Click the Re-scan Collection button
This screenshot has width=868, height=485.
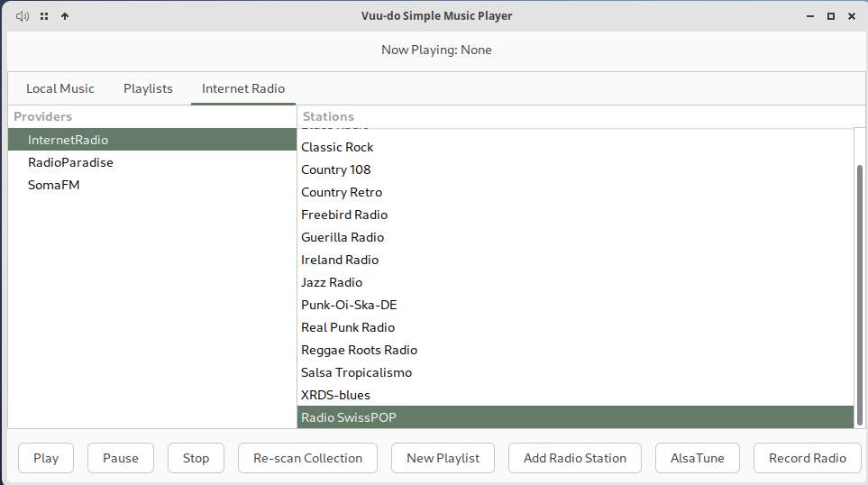point(307,458)
